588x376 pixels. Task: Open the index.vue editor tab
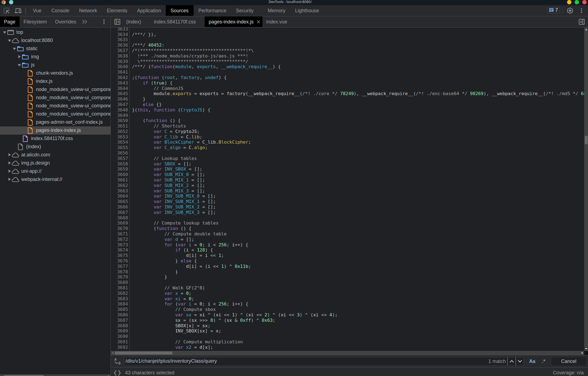277,22
